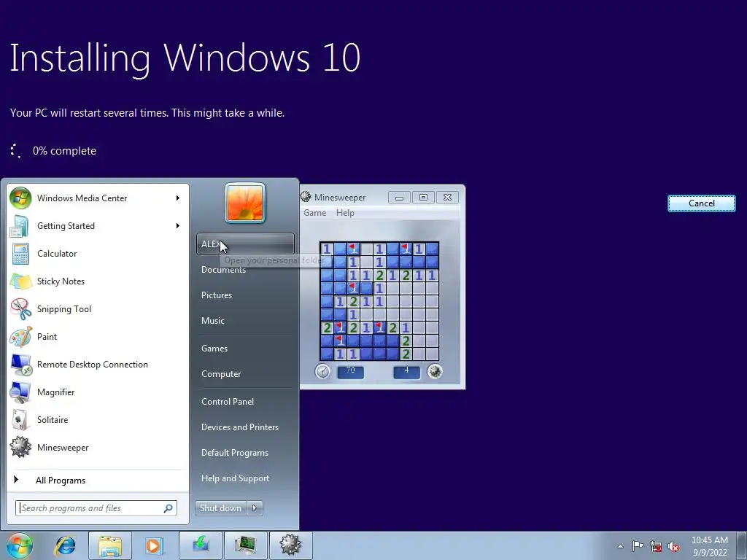Click the clock and date in taskbar
The height and width of the screenshot is (560, 747).
click(709, 546)
